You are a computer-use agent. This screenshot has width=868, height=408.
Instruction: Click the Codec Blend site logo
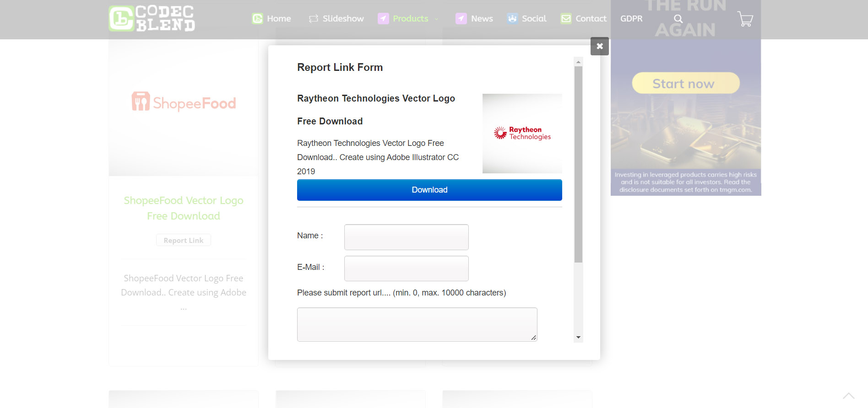[x=152, y=19]
